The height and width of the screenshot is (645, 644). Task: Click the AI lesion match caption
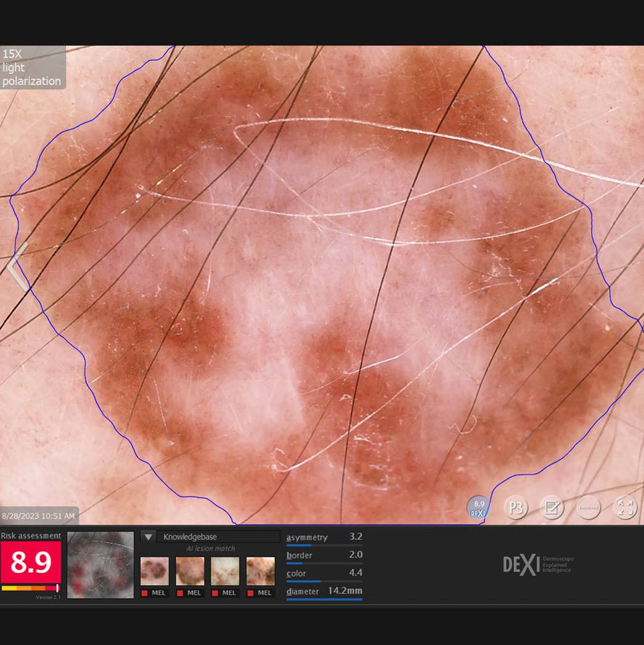211,548
